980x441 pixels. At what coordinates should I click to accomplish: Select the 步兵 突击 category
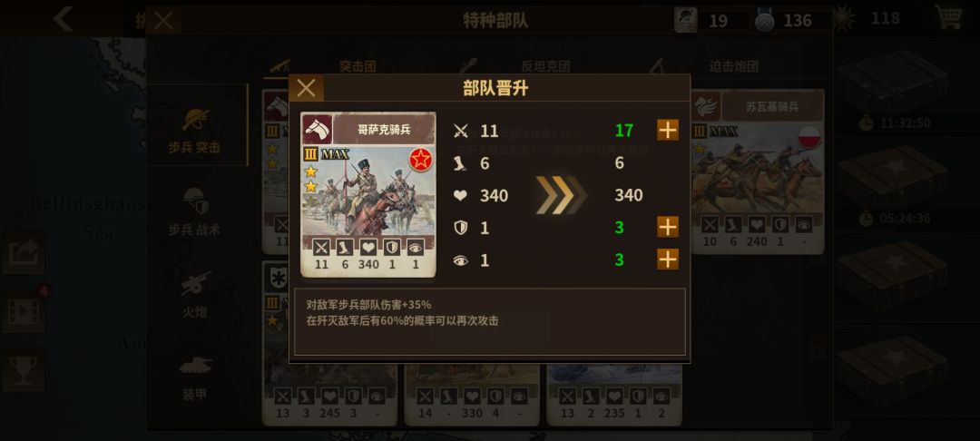click(196, 130)
